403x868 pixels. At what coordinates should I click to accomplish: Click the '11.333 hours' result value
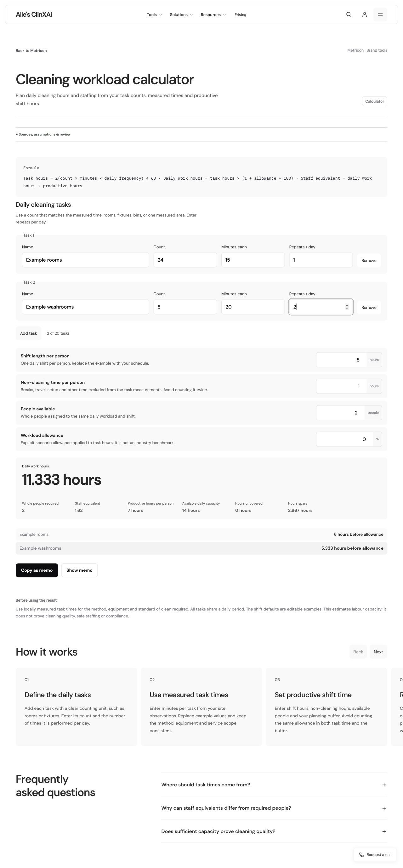[62, 479]
